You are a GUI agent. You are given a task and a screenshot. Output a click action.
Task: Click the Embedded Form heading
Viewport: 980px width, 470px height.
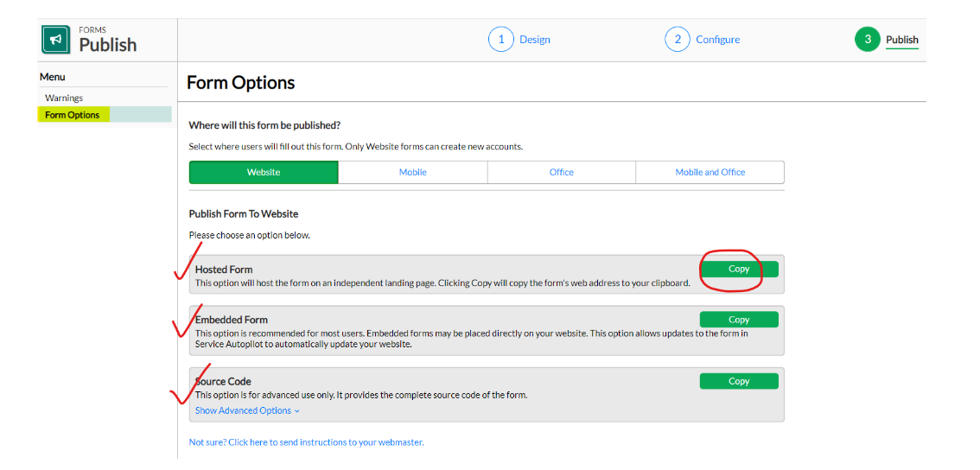232,320
